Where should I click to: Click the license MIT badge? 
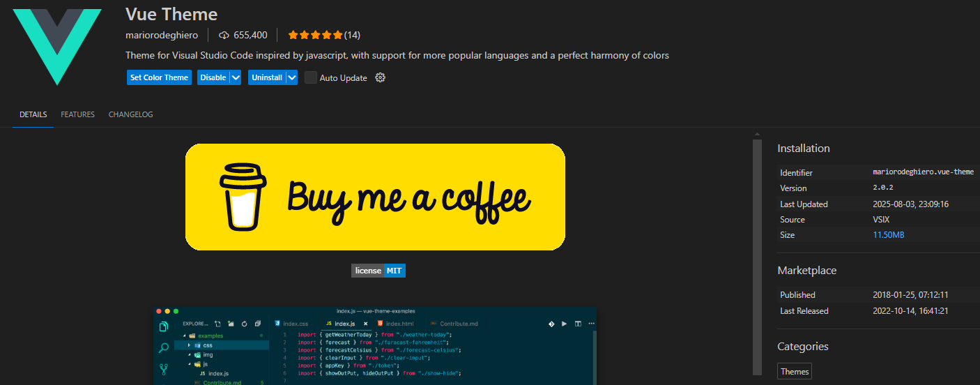378,271
